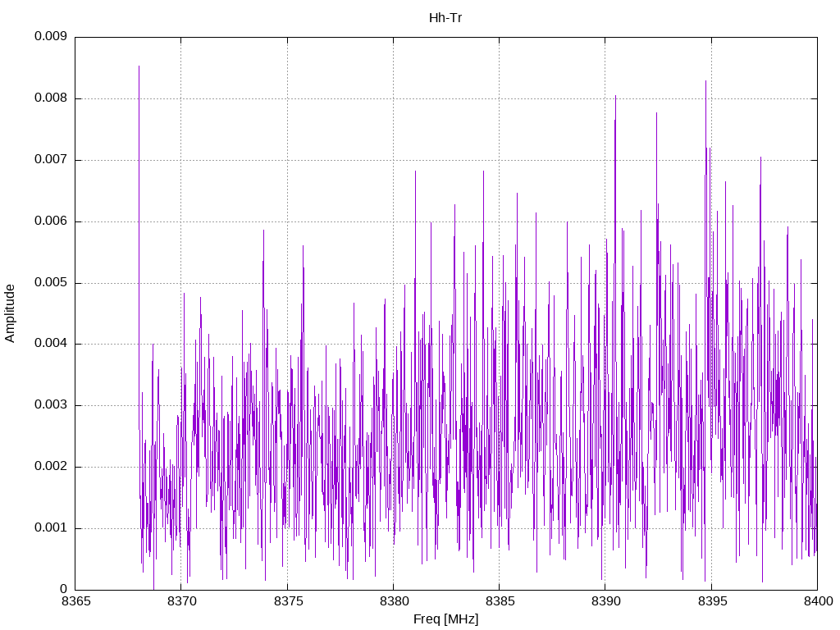Viewport: 840px width, 630px height.
Task: Click the y-axis tick value 0.004
Action: click(x=50, y=344)
